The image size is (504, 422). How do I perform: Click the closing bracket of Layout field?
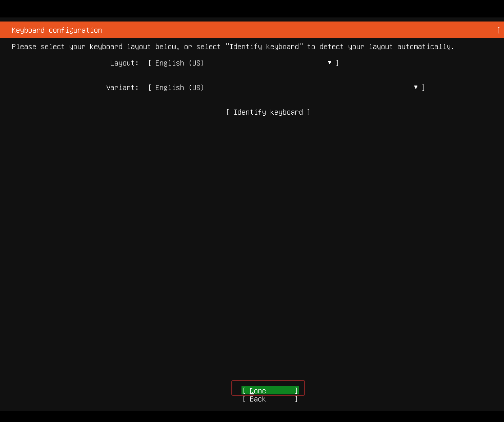pos(336,62)
